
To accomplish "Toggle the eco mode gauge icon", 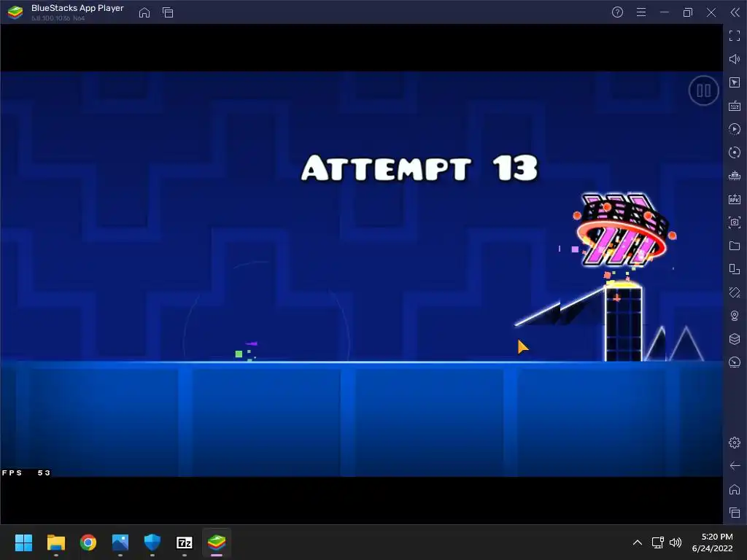I will tap(735, 362).
